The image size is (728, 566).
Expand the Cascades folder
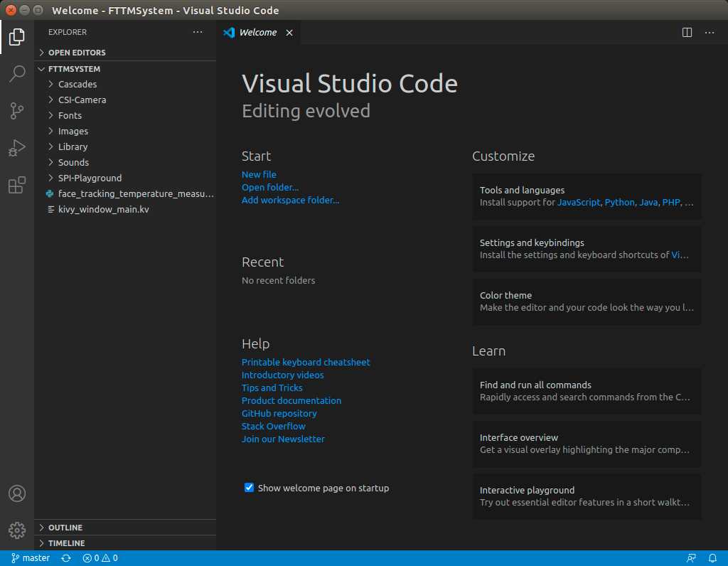coord(125,84)
